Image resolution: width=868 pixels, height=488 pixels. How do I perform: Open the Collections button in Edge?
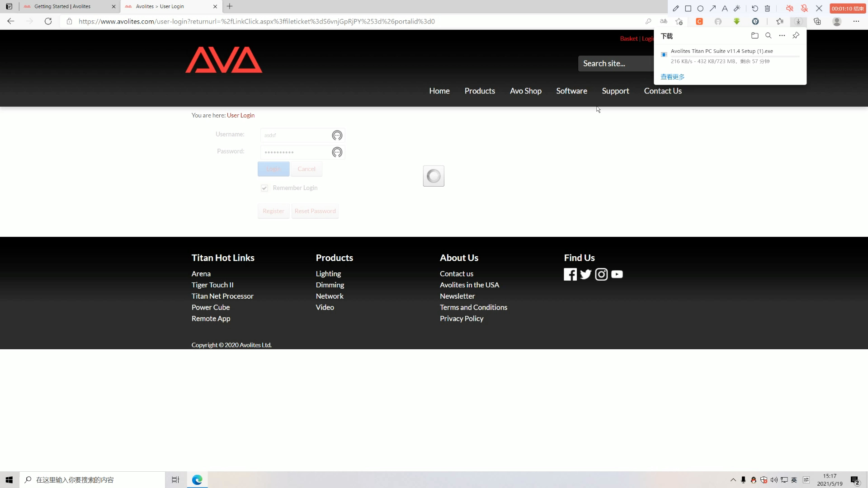[x=817, y=21]
